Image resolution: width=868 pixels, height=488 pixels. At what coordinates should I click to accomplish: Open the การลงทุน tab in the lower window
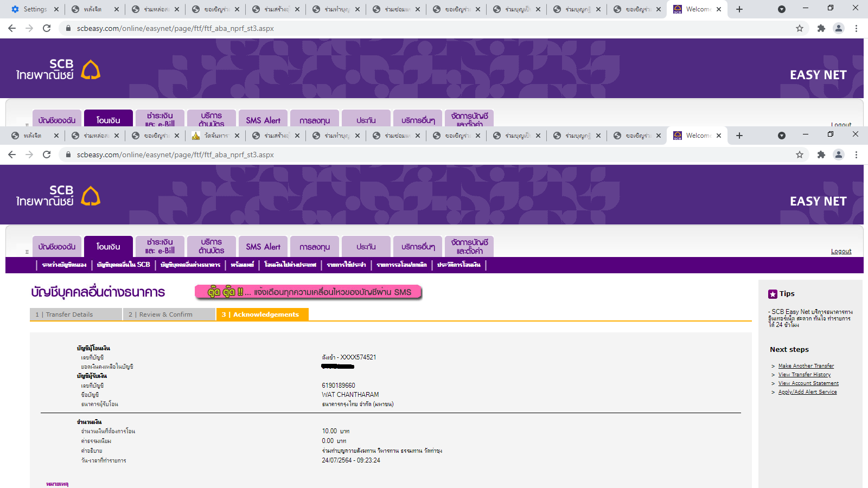pos(315,247)
